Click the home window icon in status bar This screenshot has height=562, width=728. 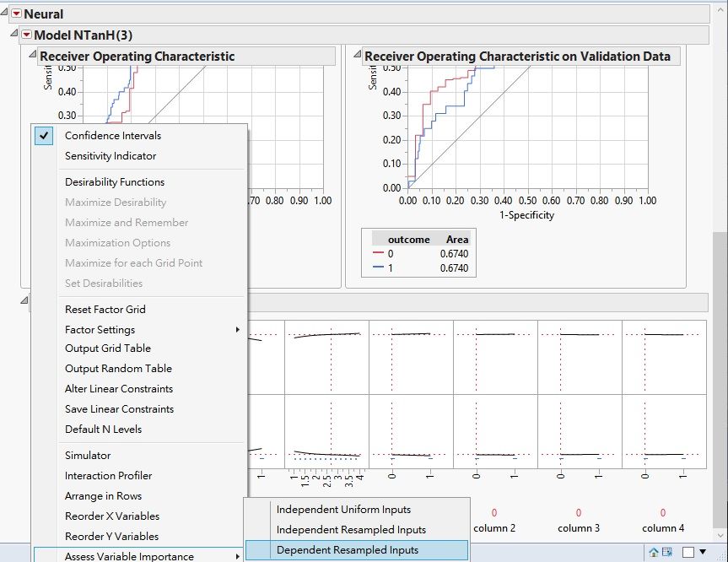(654, 552)
